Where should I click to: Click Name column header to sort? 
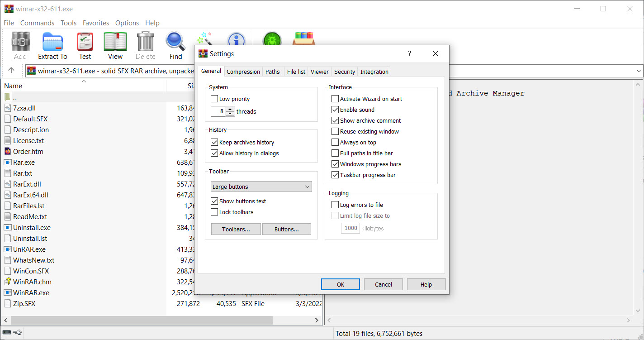(84, 86)
